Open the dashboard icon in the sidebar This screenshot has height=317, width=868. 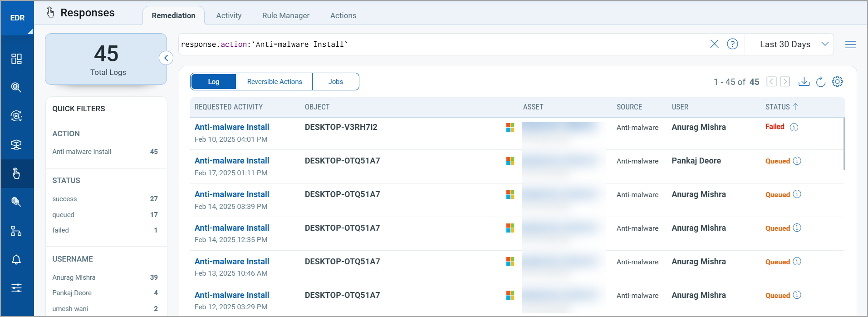pos(16,59)
